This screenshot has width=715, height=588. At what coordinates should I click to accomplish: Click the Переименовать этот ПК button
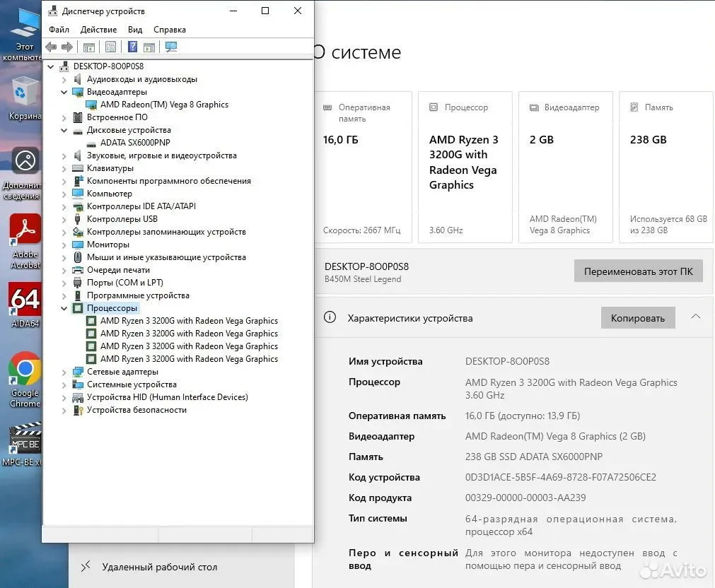[x=638, y=271]
